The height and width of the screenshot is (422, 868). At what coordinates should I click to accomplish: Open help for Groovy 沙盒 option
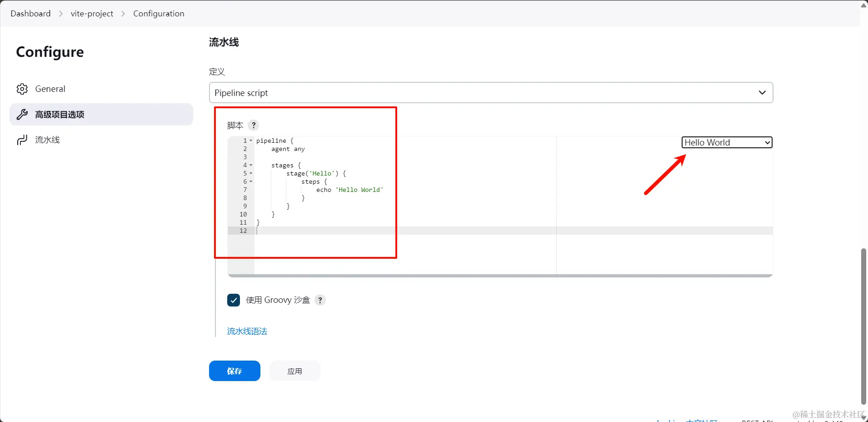point(320,300)
